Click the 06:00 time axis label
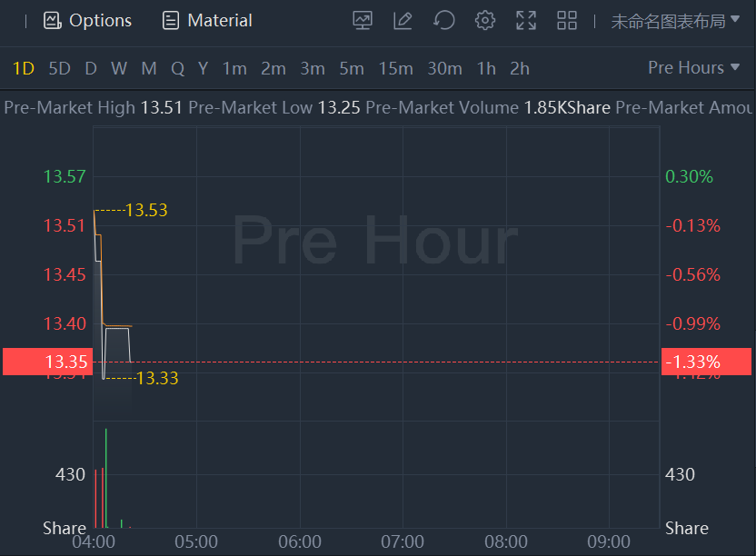 click(x=300, y=541)
